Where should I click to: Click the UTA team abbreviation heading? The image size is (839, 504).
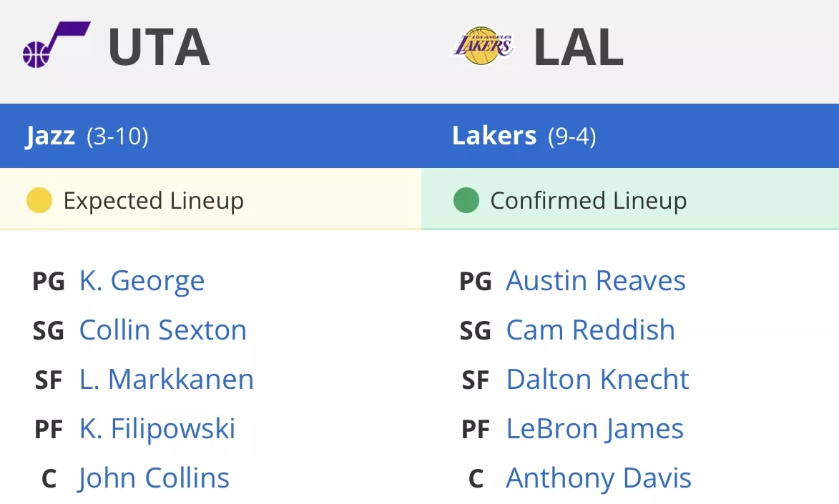[159, 47]
